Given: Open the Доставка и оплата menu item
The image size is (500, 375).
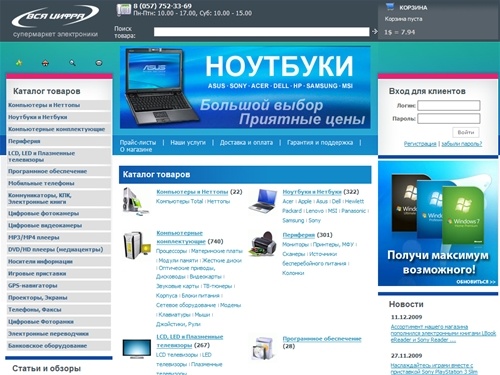Looking at the screenshot, I should pos(246,142).
